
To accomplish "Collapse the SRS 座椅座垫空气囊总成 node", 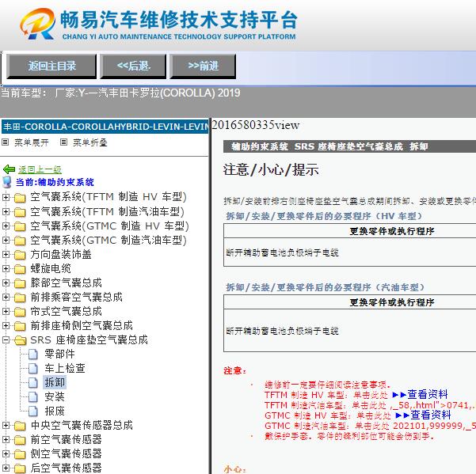I will coord(6,339).
